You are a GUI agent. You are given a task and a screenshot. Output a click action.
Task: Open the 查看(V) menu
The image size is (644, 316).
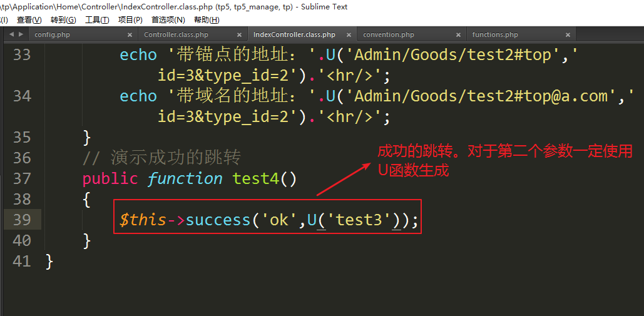pyautogui.click(x=29, y=20)
